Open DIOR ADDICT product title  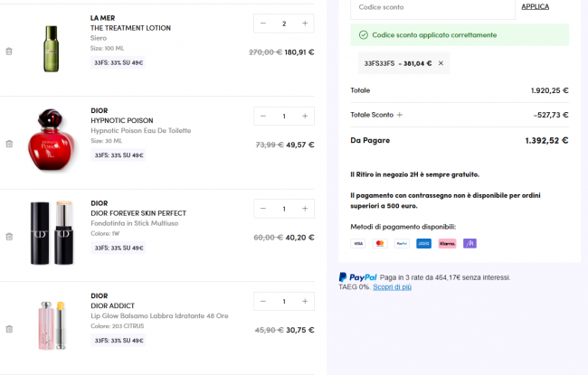pyautogui.click(x=112, y=305)
